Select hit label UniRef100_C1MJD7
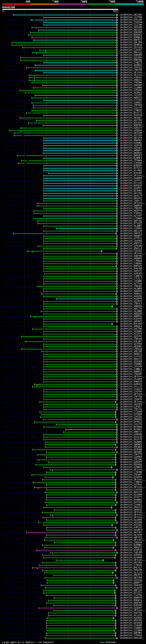This screenshot has width=146, height=644. (x=131, y=50)
